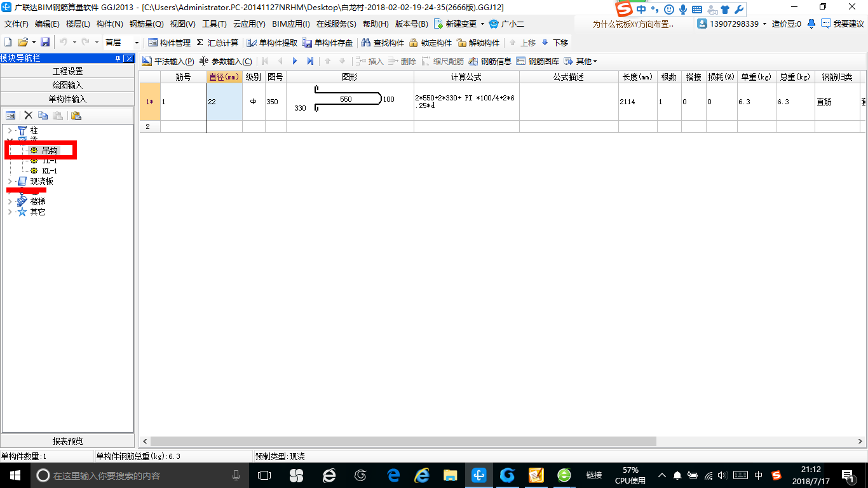Open 楼层(L) menu

point(78,24)
